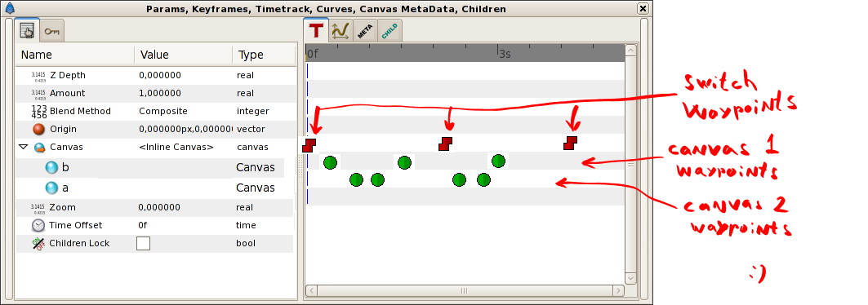The image size is (868, 305).
Task: Click the horizontal timeline scrollbar handle
Action: tap(465, 290)
